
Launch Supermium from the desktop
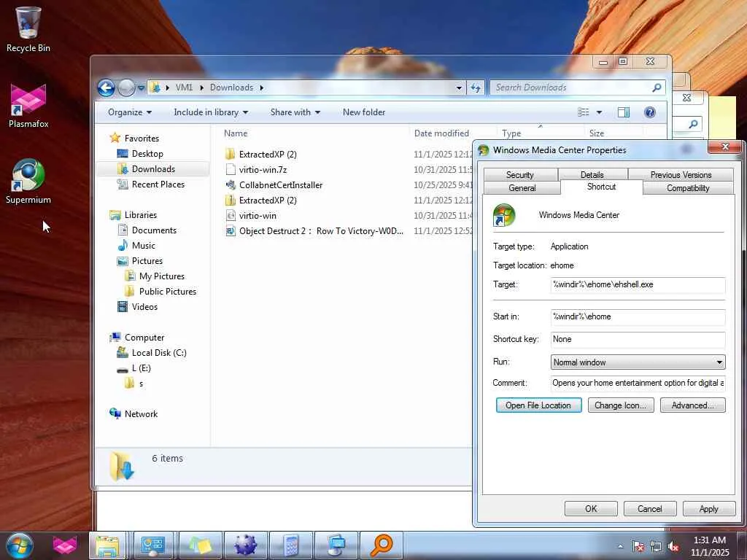point(28,182)
